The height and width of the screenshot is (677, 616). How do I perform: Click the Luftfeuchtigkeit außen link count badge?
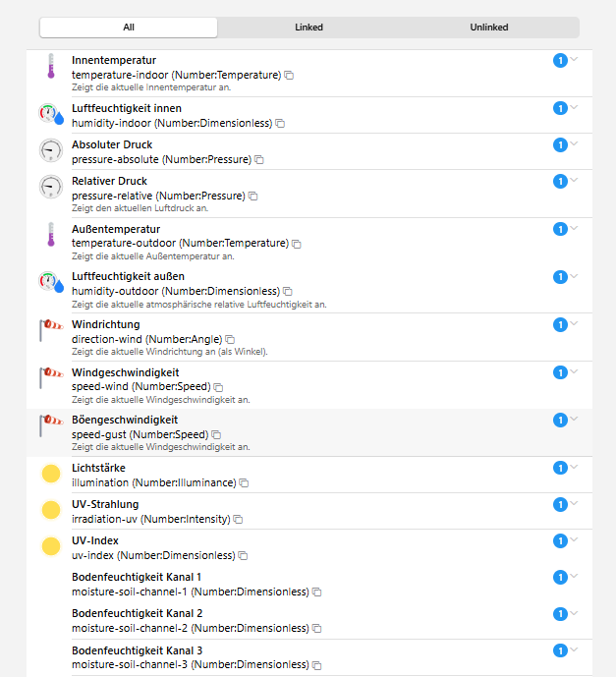coord(560,277)
